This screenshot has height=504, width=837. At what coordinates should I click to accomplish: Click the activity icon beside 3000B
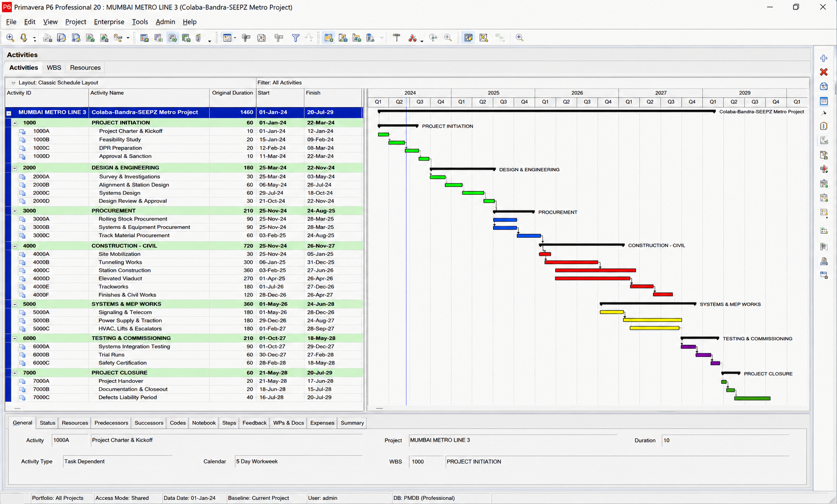(22, 227)
